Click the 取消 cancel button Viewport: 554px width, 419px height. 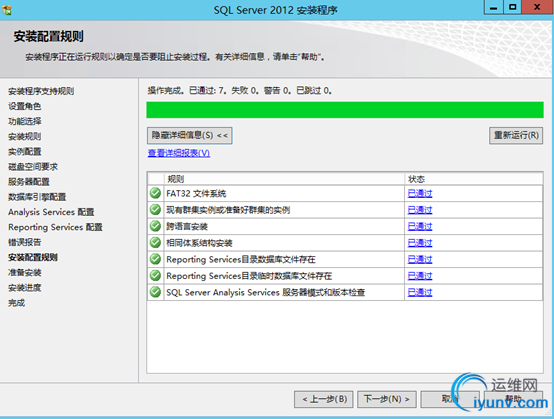[x=450, y=399]
